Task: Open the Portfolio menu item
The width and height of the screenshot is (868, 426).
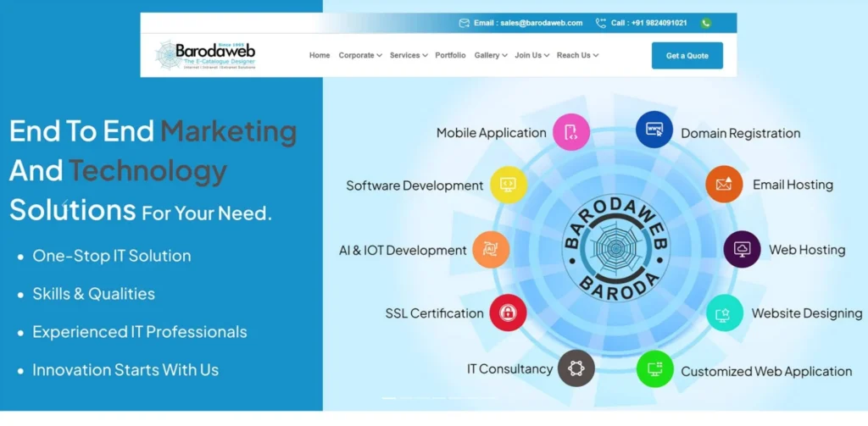Action: point(450,56)
